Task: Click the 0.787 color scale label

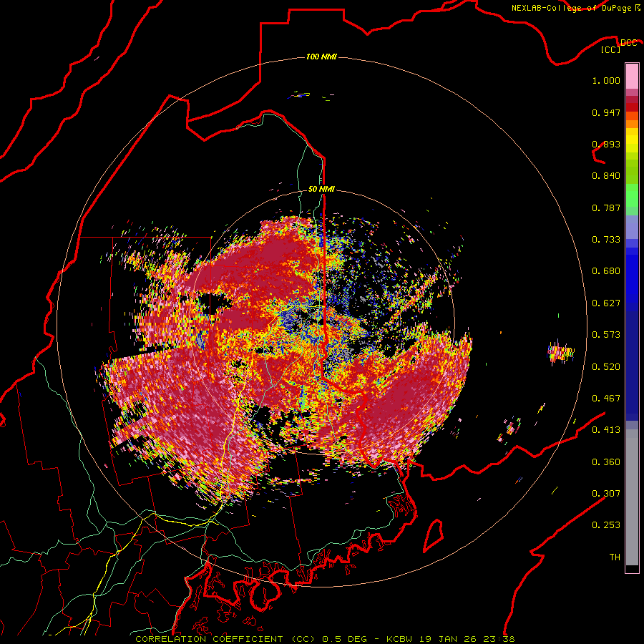Action: [x=606, y=208]
